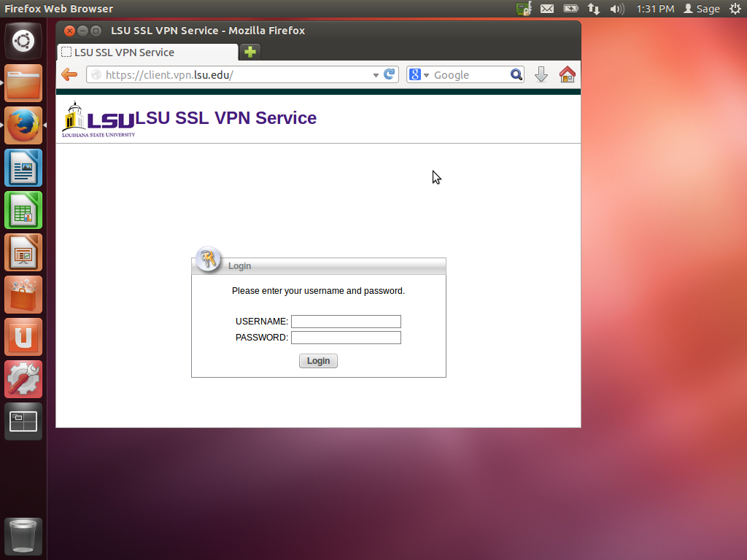Image resolution: width=747 pixels, height=560 pixels.
Task: Click Firefox icon in the launcher
Action: click(x=23, y=125)
